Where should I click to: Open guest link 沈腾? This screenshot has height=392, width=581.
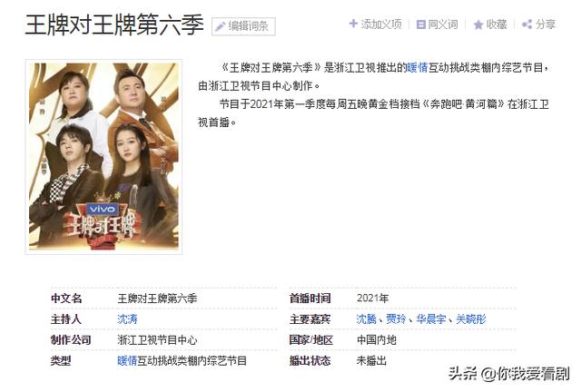click(x=366, y=319)
